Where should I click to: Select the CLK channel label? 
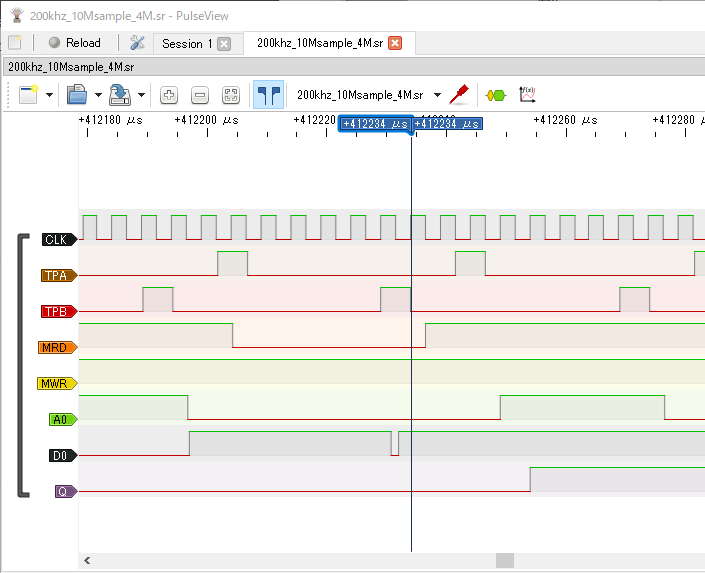tap(57, 239)
